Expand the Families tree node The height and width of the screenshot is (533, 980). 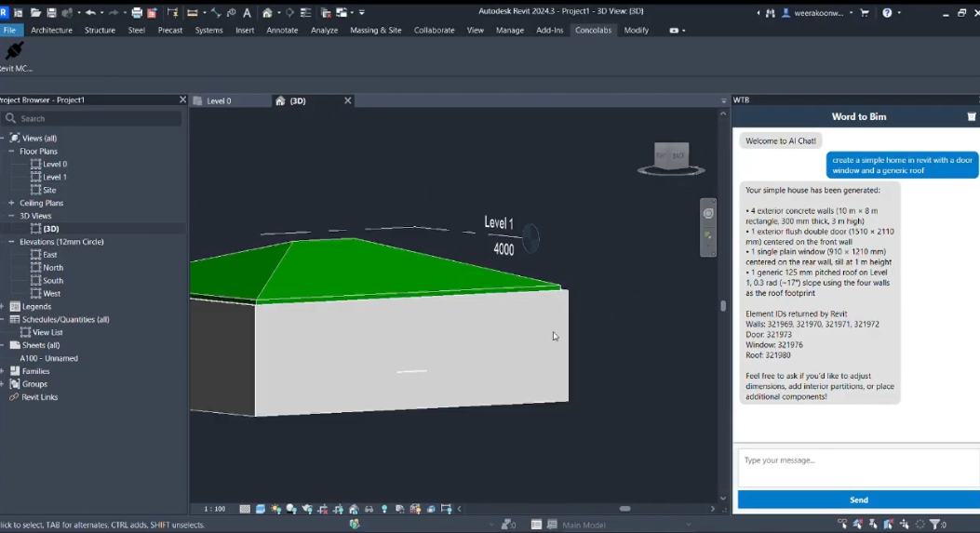3,371
